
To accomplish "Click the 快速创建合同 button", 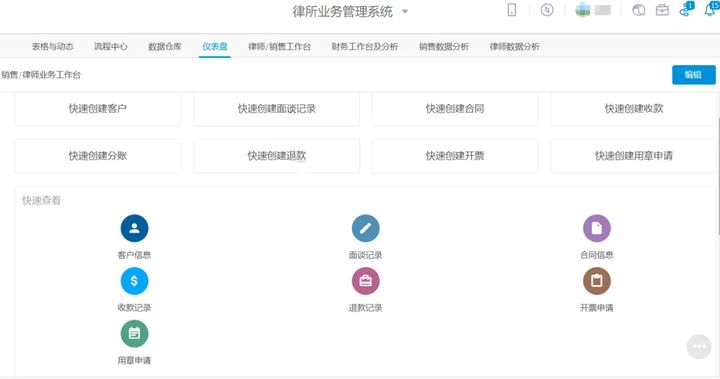I will (455, 109).
